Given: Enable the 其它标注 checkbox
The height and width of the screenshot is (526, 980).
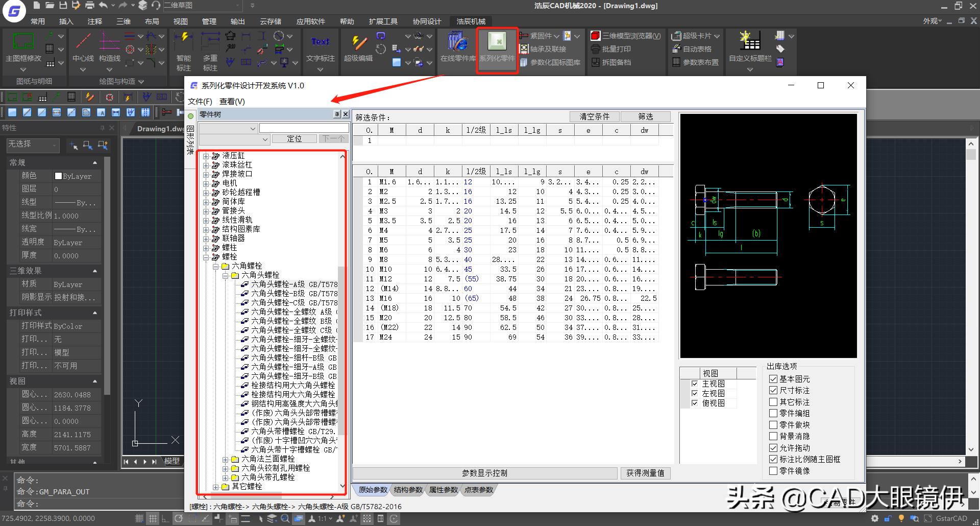Looking at the screenshot, I should pos(773,402).
